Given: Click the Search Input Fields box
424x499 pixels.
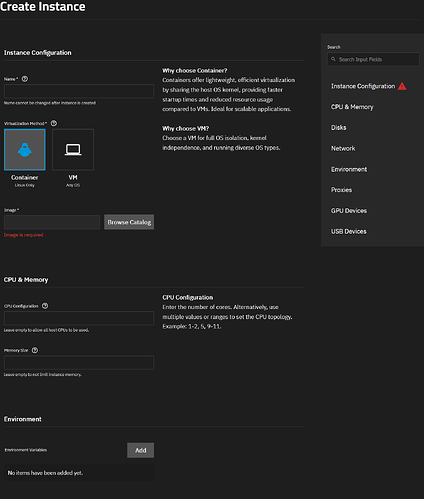Looking at the screenshot, I should 373,59.
